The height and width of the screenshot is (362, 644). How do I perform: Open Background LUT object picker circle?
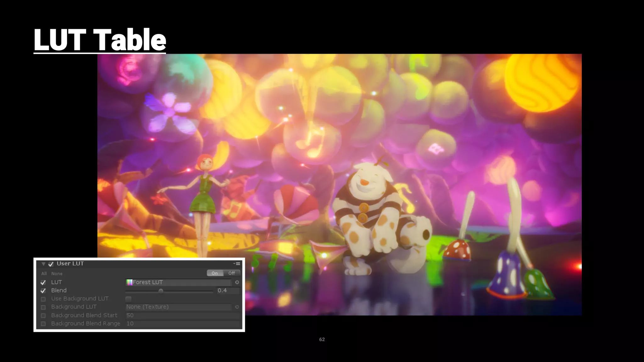coord(237,307)
